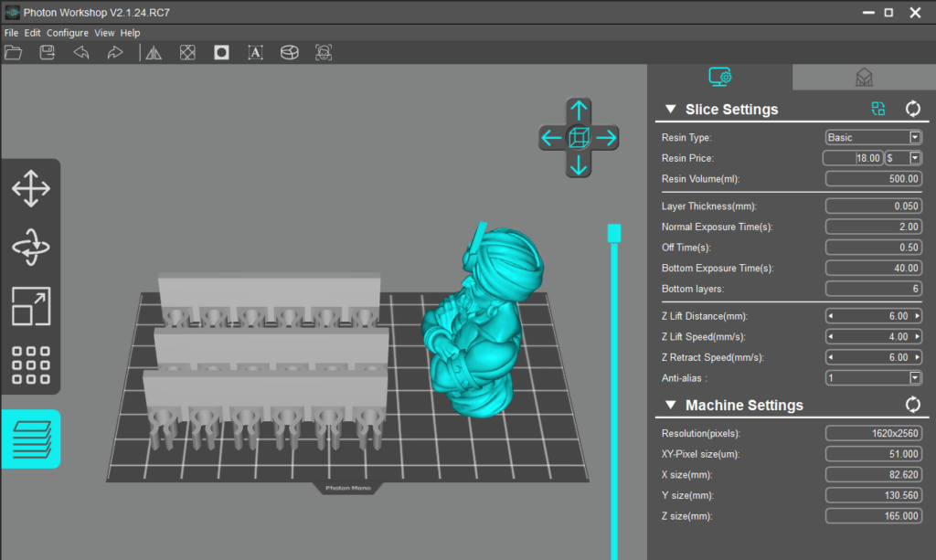Screen dimensions: 936x560
Task: Open the Anti-alias dropdown
Action: point(915,378)
